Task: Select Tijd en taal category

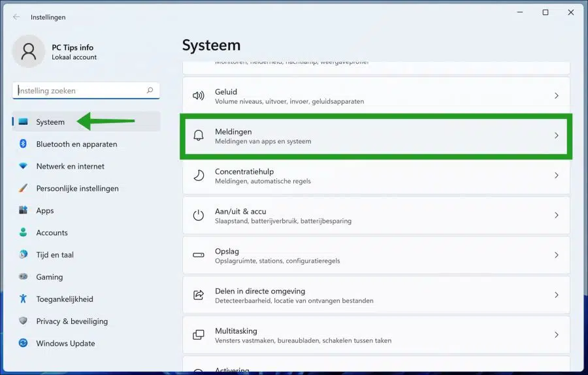Action: [x=86, y=254]
